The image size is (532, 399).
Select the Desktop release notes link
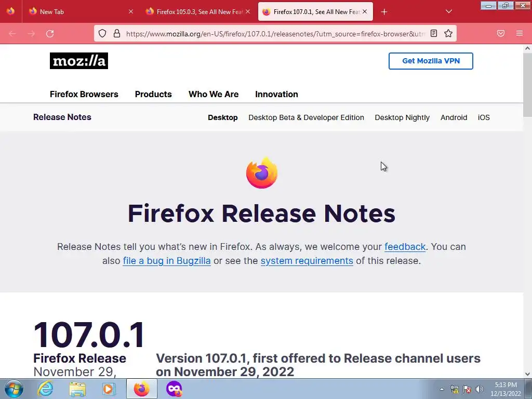(x=222, y=117)
